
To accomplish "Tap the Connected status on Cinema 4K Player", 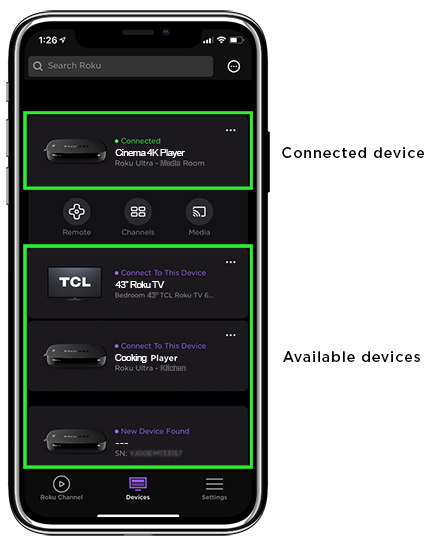I will tap(138, 141).
